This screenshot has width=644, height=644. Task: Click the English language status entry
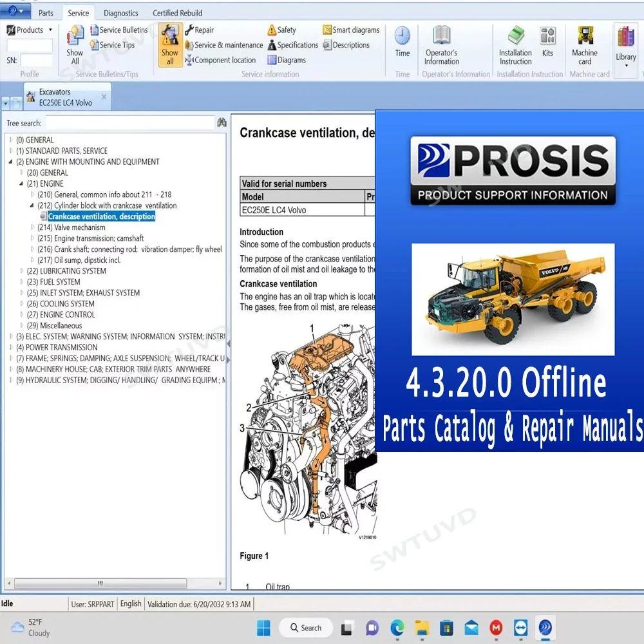point(131,604)
